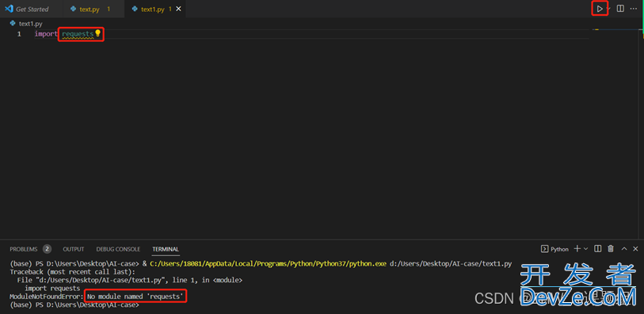Select the text1.py editor tab
Screen dimensions: 644x314
(x=154, y=9)
